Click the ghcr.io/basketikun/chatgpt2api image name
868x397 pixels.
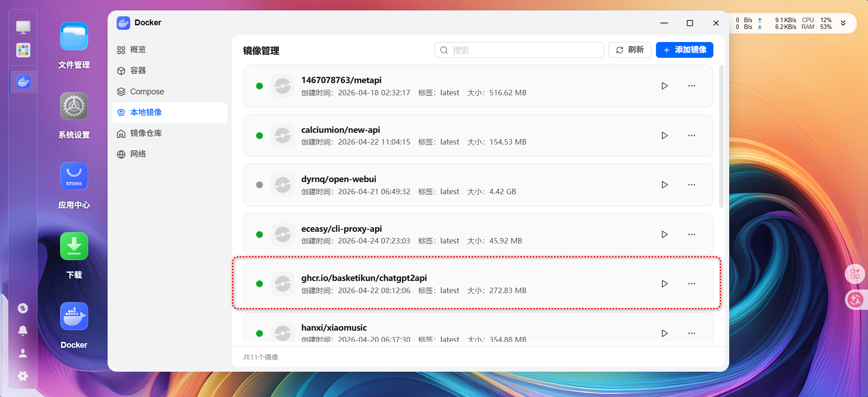coord(364,278)
